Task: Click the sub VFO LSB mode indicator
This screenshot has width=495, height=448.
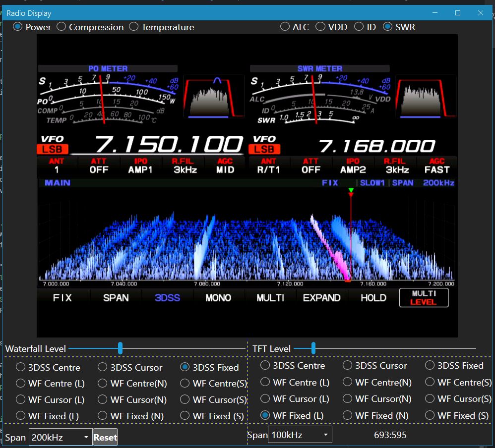Action: click(264, 149)
